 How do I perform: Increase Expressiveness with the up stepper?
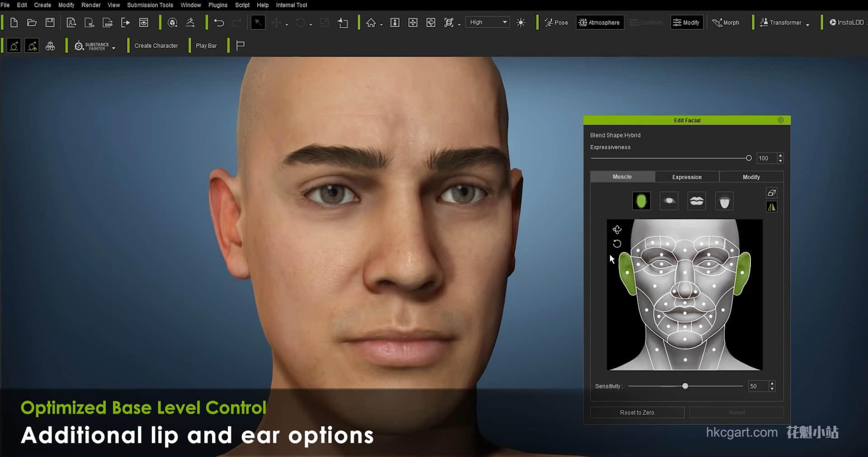tap(780, 156)
